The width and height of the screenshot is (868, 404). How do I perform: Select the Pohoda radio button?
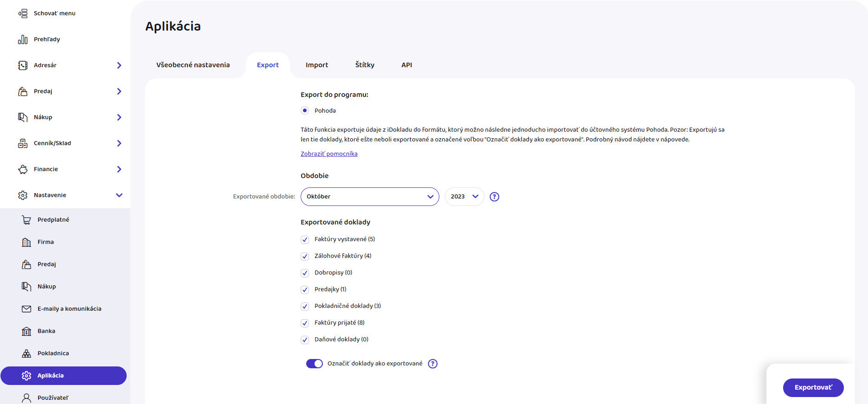tap(305, 110)
